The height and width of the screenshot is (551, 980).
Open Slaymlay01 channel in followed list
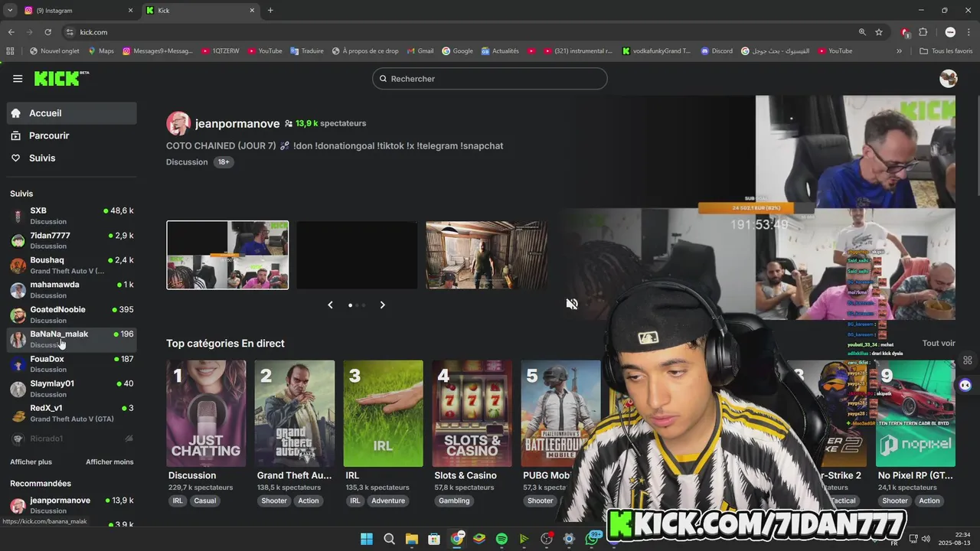(x=72, y=388)
